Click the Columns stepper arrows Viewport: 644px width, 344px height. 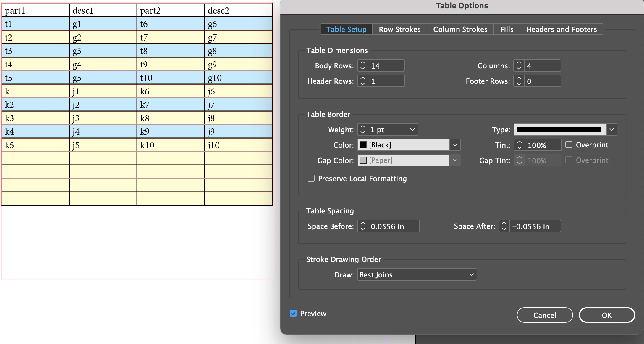coord(519,66)
